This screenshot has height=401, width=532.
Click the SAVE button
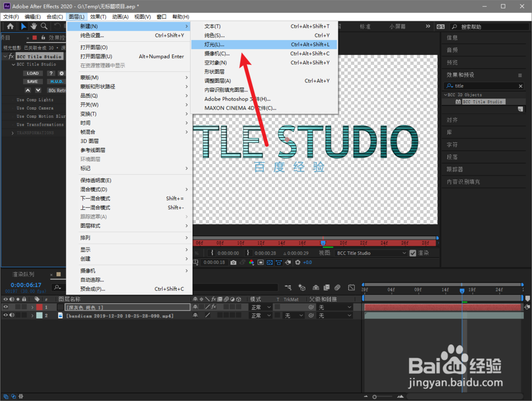tap(32, 81)
